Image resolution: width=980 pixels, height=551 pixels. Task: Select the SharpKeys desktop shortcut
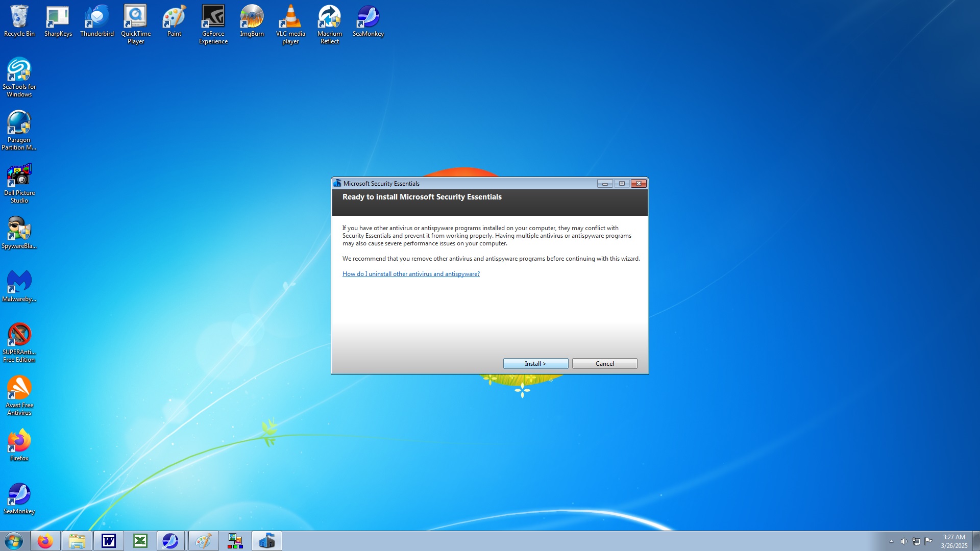point(58,21)
